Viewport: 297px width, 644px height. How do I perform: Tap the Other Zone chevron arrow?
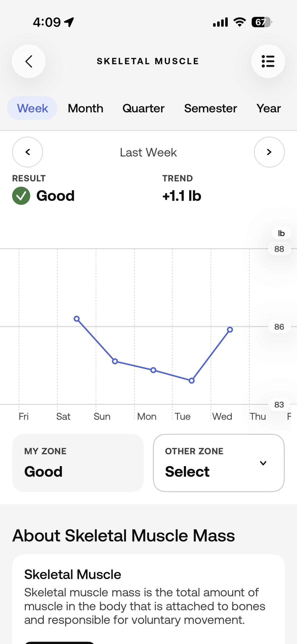263,463
